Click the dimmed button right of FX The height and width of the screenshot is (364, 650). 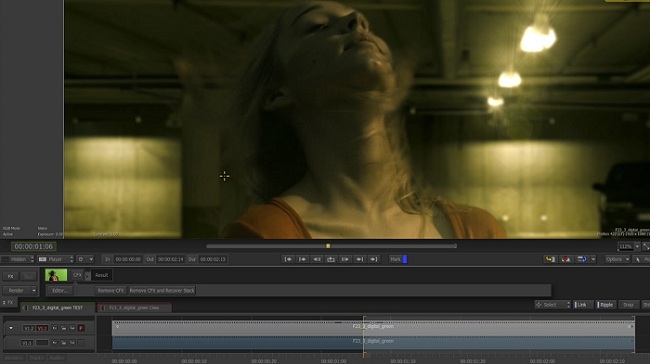28,276
